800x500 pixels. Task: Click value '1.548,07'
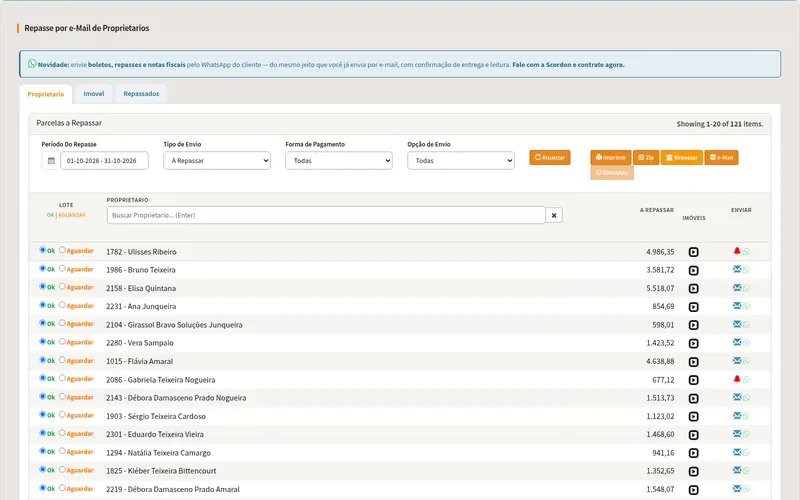point(660,489)
